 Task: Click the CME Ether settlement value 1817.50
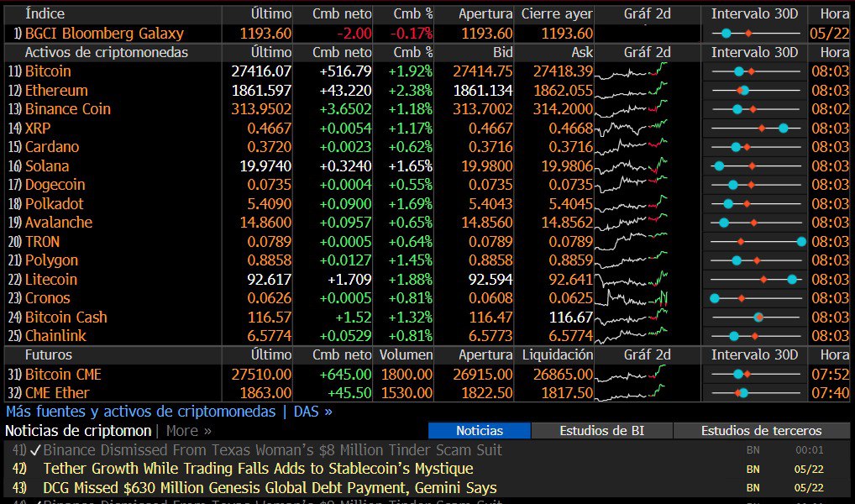coord(563,393)
